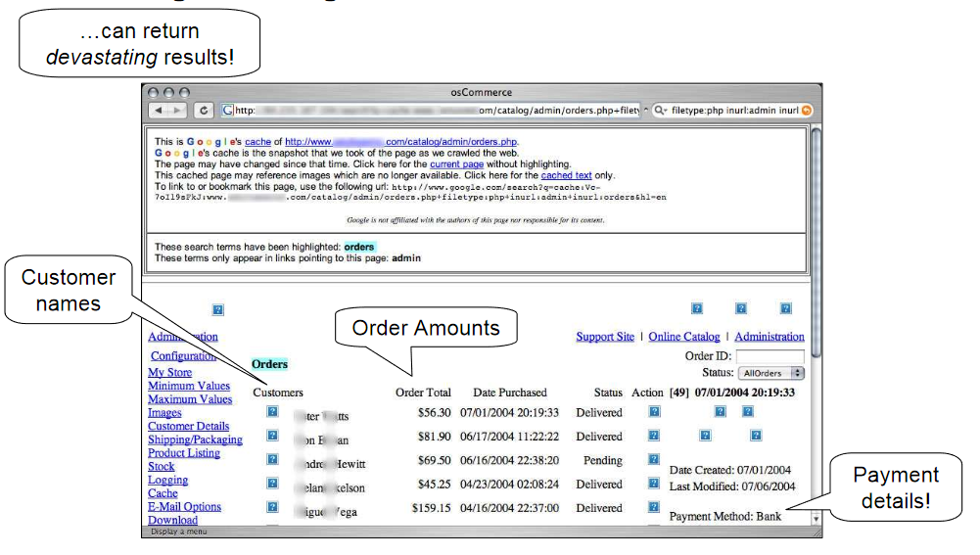Open the Logging sidebar link
This screenshot has height=555, width=980.
point(167,480)
